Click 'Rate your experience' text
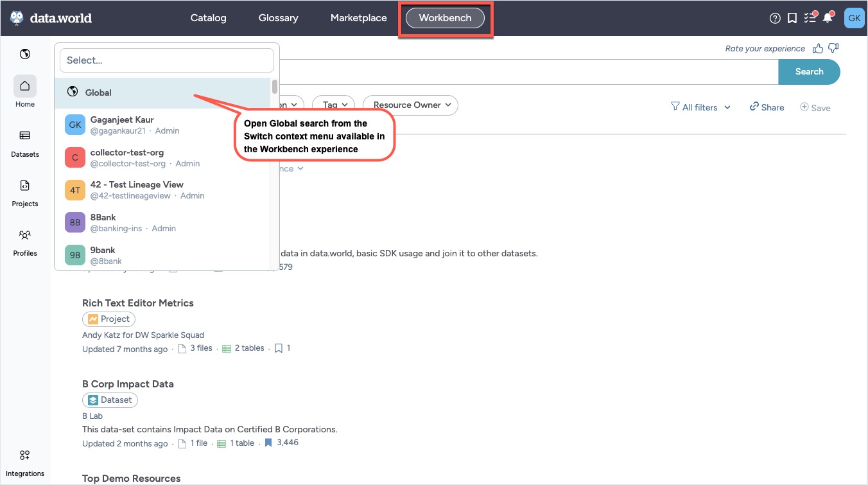Viewport: 868px width, 485px height. point(765,48)
